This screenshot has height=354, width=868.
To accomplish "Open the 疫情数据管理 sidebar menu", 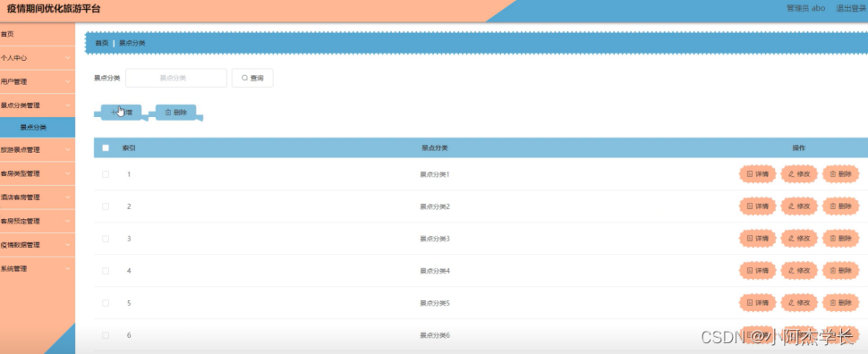I will coord(37,245).
